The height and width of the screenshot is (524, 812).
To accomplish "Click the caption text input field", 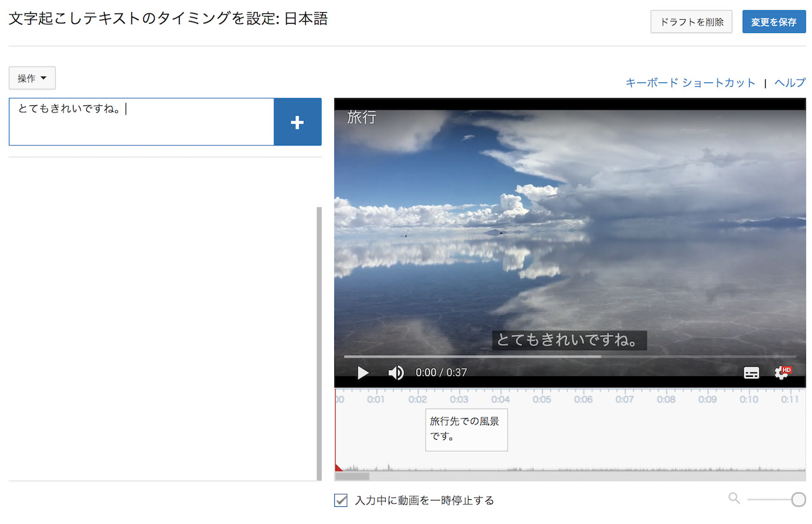I will click(141, 122).
